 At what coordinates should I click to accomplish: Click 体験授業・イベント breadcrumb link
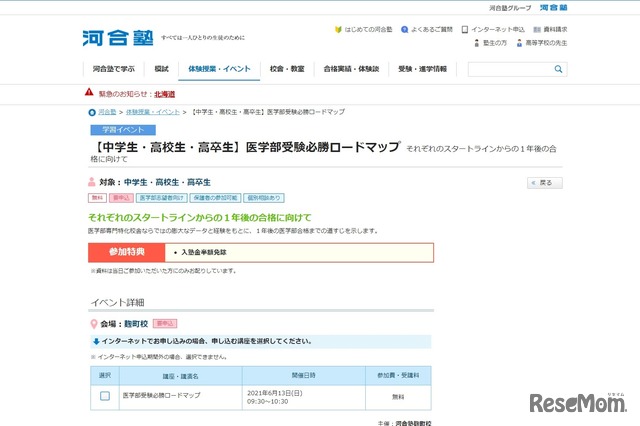[x=153, y=112]
